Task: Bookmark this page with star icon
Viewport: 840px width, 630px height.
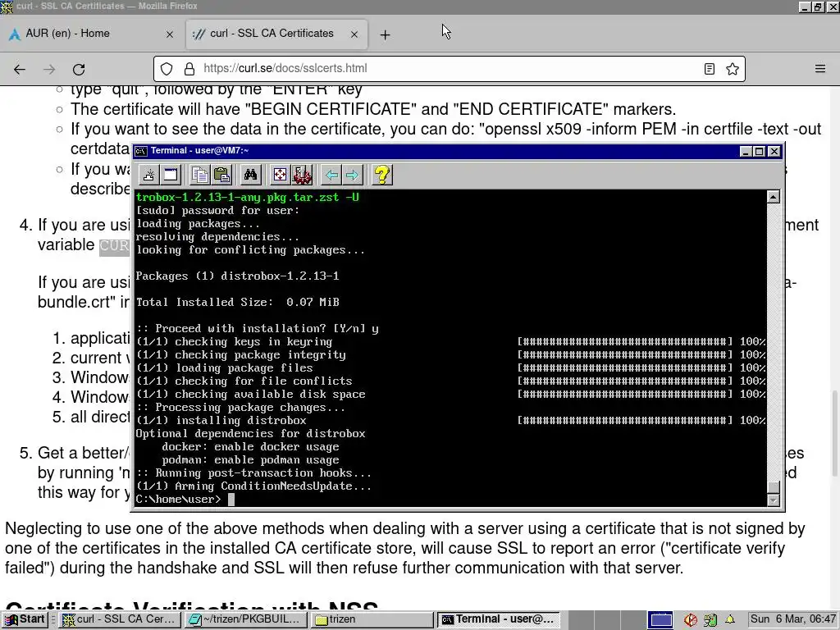Action: [733, 69]
